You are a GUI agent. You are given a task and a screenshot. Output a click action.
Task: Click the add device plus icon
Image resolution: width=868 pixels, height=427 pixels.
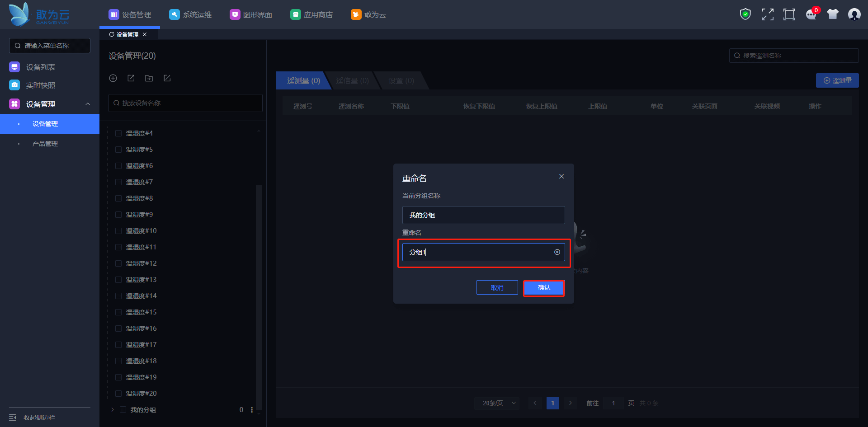click(x=113, y=78)
